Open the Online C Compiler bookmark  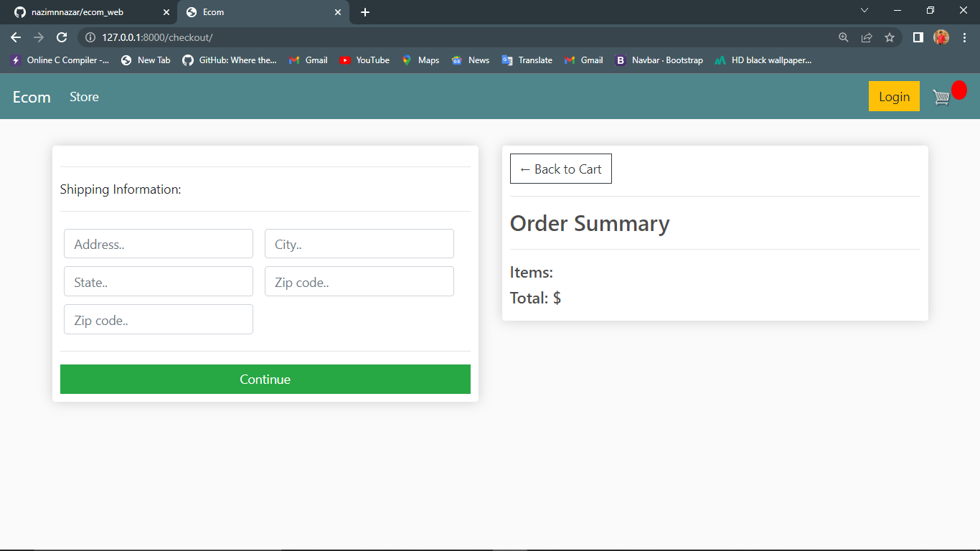tap(60, 60)
